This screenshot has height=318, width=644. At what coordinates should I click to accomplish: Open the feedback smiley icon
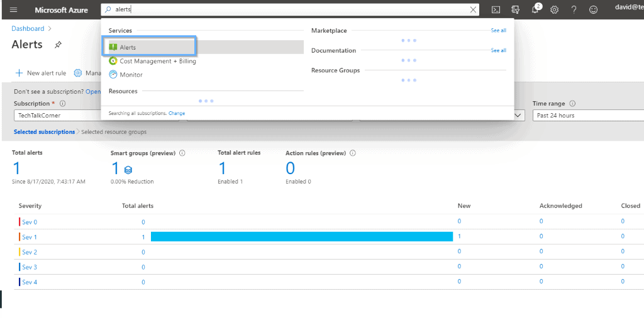[x=593, y=10]
